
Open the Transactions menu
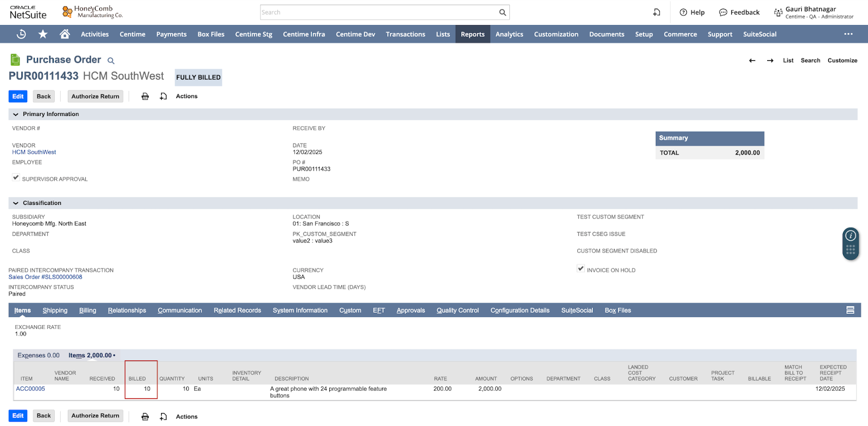(x=405, y=34)
